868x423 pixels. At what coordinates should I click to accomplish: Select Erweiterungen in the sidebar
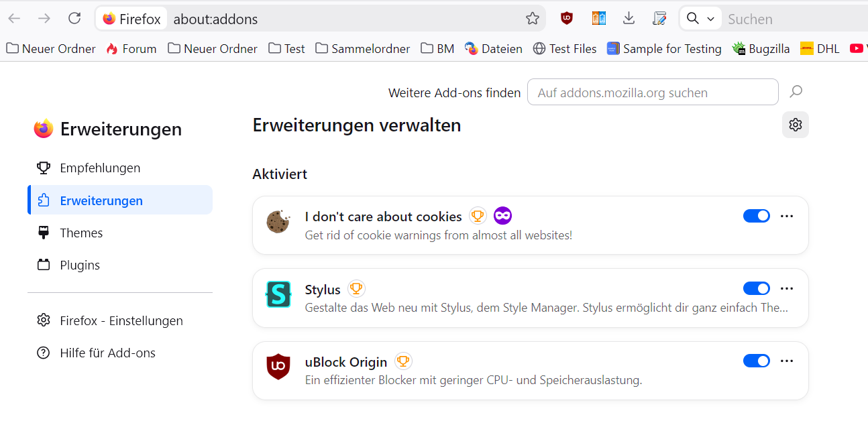pos(120,200)
